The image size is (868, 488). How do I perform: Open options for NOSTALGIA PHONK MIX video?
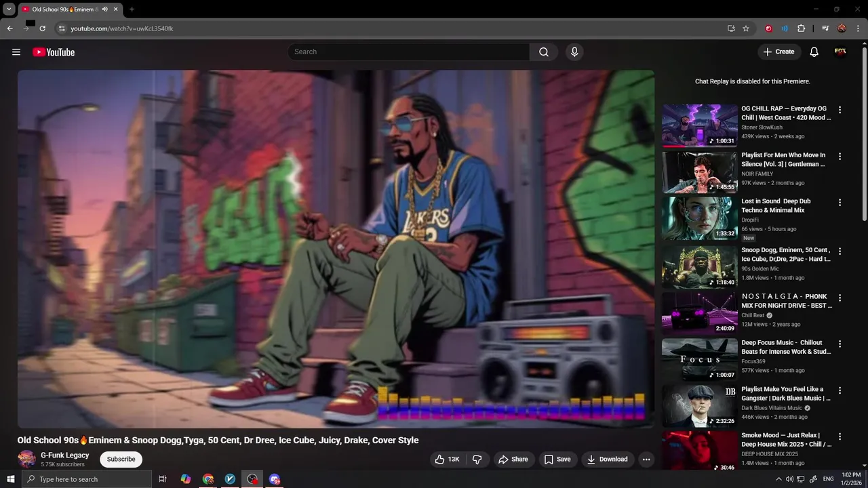pyautogui.click(x=840, y=298)
